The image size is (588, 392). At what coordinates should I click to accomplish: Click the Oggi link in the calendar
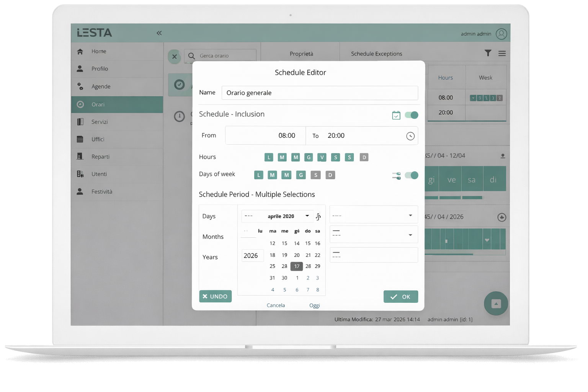(x=314, y=305)
